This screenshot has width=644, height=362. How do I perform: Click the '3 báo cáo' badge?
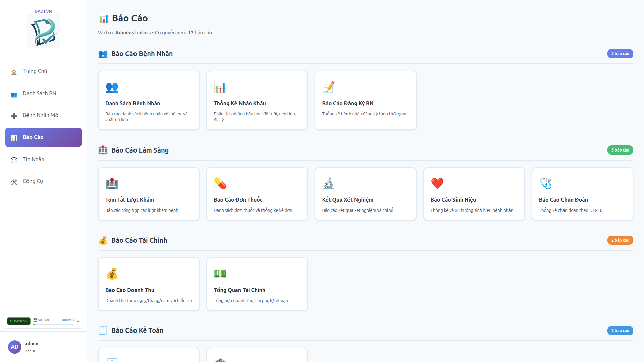coord(620,54)
